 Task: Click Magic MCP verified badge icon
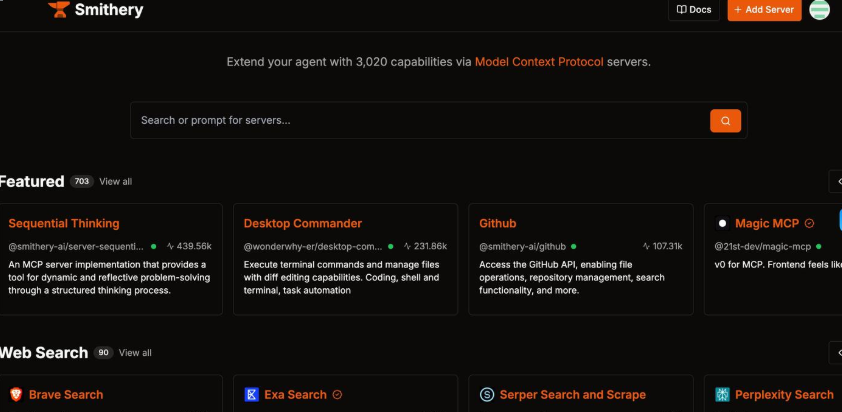[809, 223]
